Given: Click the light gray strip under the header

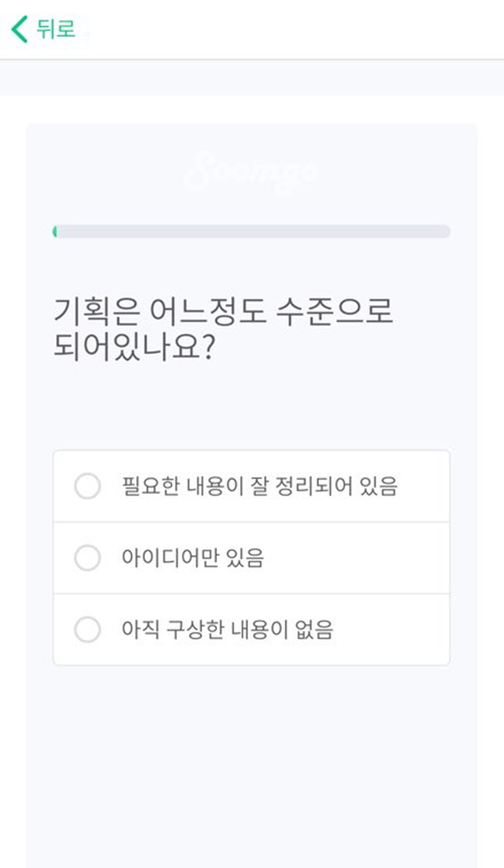Looking at the screenshot, I should click(252, 78).
